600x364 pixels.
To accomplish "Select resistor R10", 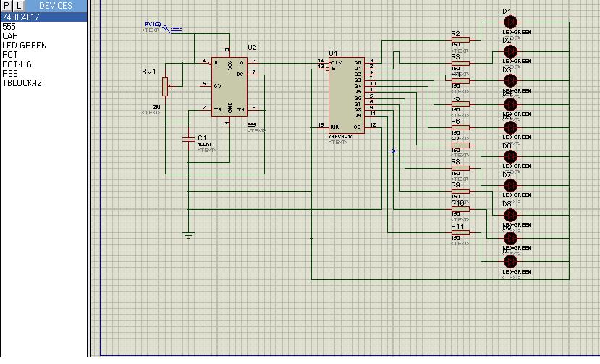I will pos(460,209).
